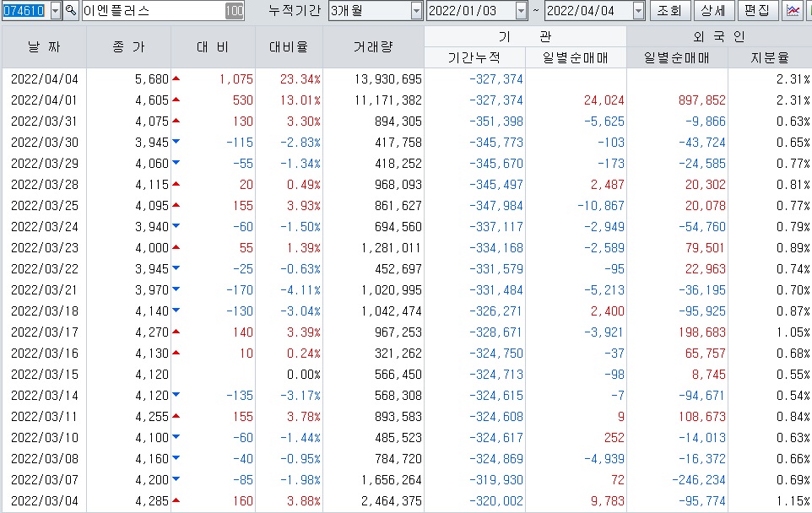Click the stock code field 074610
This screenshot has width=812, height=513.
pyautogui.click(x=25, y=10)
